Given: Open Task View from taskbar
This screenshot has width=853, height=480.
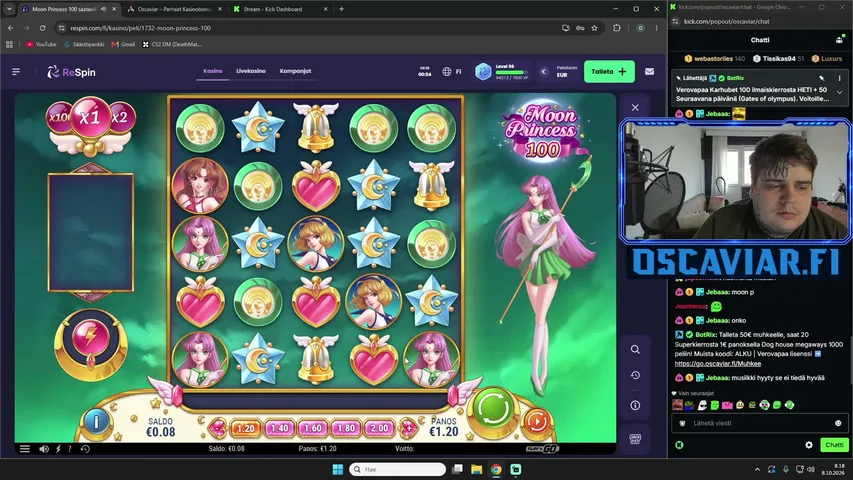Looking at the screenshot, I should [x=458, y=469].
